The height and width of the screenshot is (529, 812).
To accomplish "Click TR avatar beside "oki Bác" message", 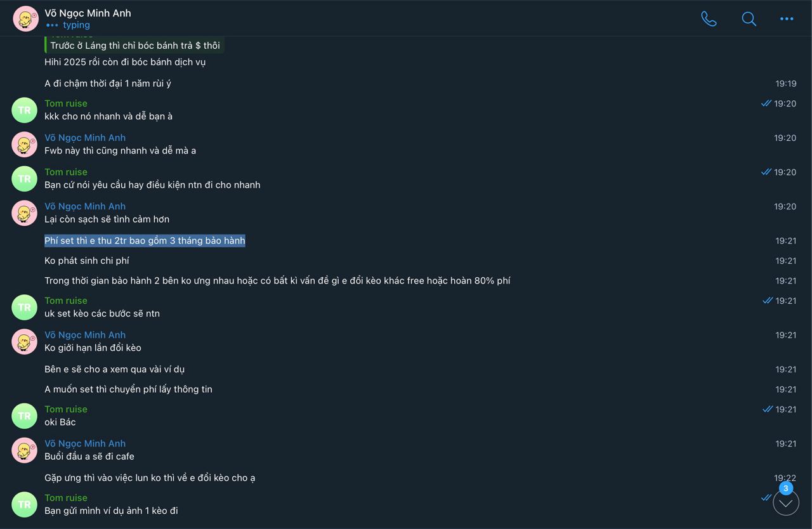I will (24, 416).
